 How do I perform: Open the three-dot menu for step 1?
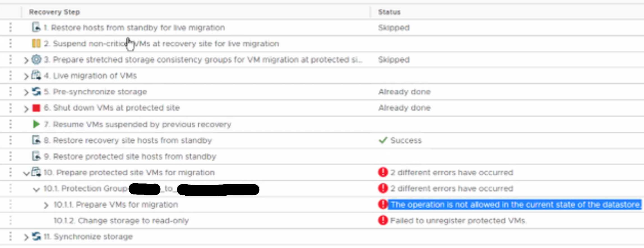(10, 27)
